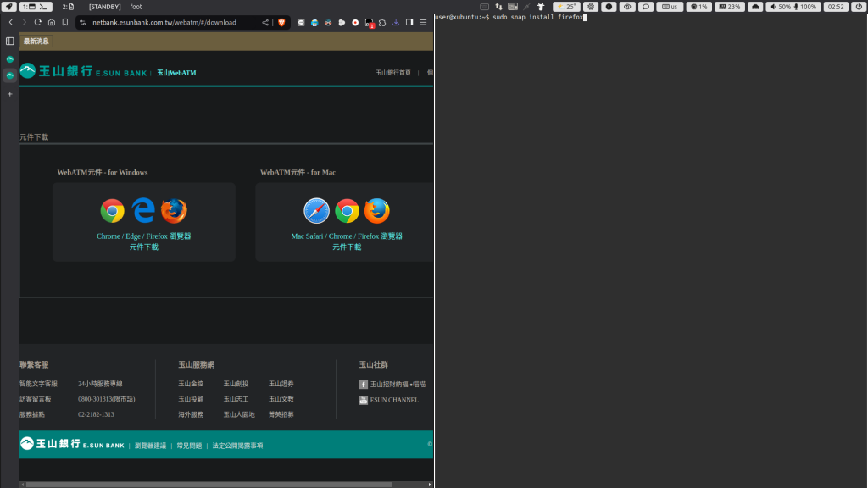Open the volume 50% / microphone 100% widget
The image size is (868, 488).
[x=793, y=7]
